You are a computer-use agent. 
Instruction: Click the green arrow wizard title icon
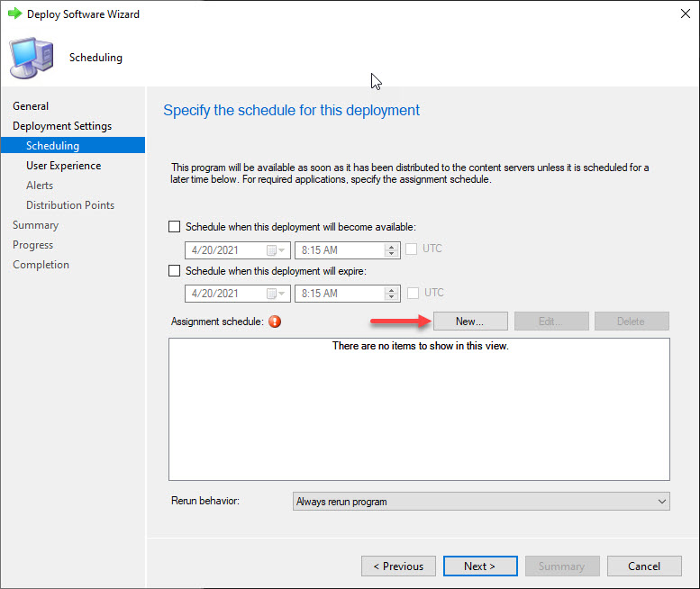click(14, 14)
